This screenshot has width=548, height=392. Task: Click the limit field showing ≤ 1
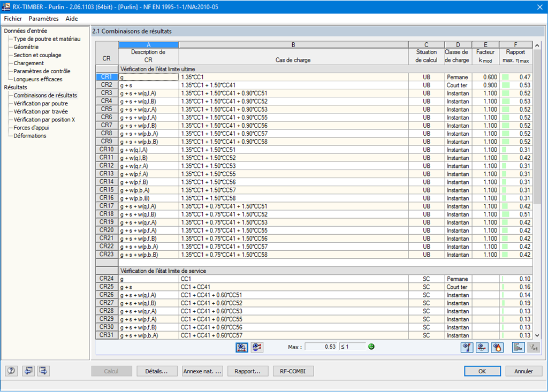352,347
